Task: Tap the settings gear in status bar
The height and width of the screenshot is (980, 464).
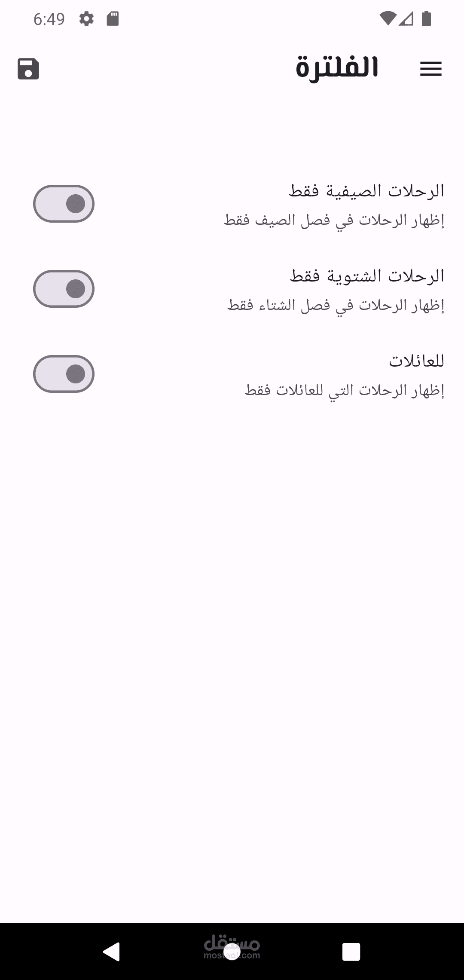Action: 86,19
